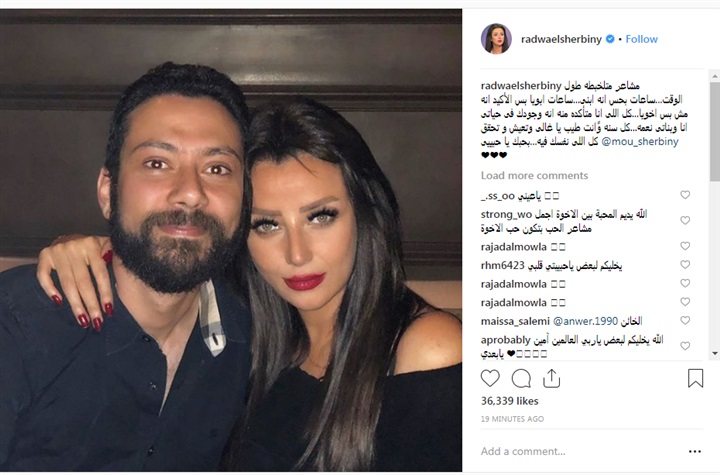Click the comments scrollbar down arrow
Screen dimensions: 720x475
pyautogui.click(x=714, y=354)
